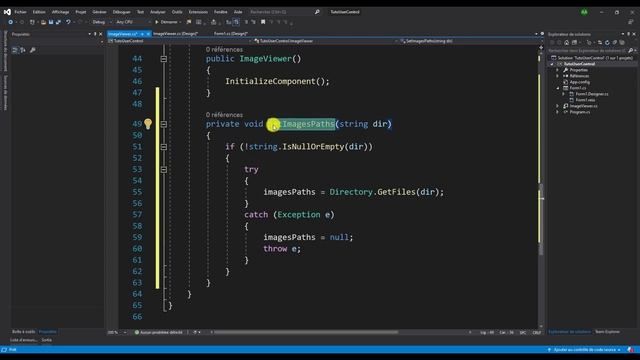This screenshot has width=640, height=360.
Task: Open the Liste d'erreurs tab
Action: point(24,340)
